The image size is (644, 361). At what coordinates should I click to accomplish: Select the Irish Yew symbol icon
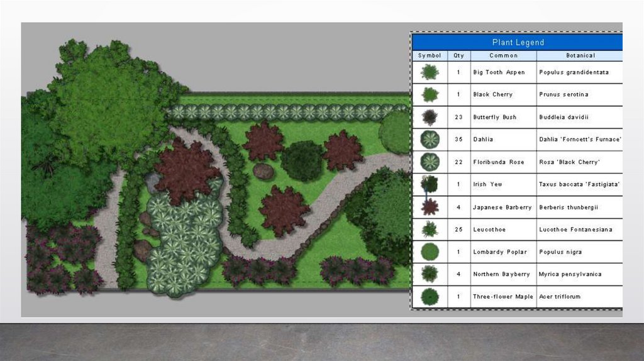point(430,184)
